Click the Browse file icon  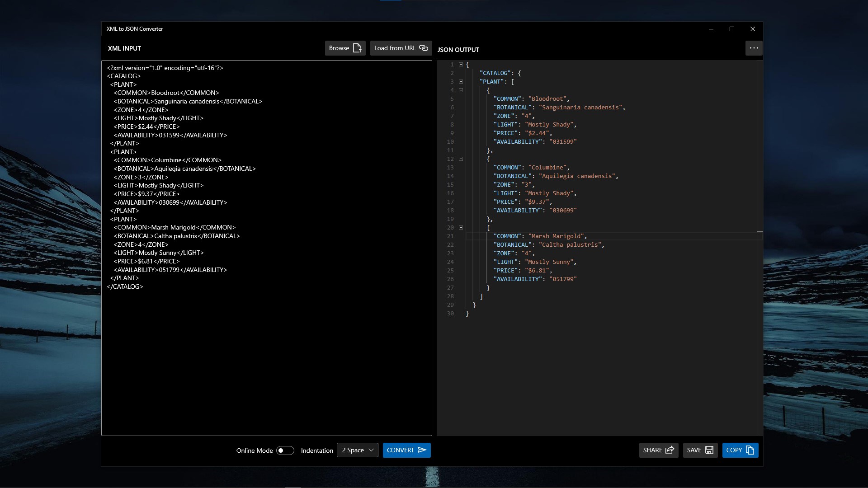point(357,48)
